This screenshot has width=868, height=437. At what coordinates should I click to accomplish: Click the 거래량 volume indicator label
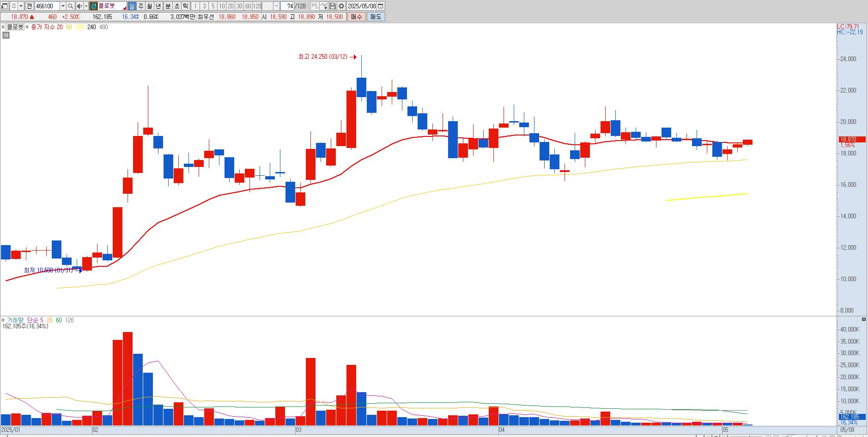coord(16,320)
